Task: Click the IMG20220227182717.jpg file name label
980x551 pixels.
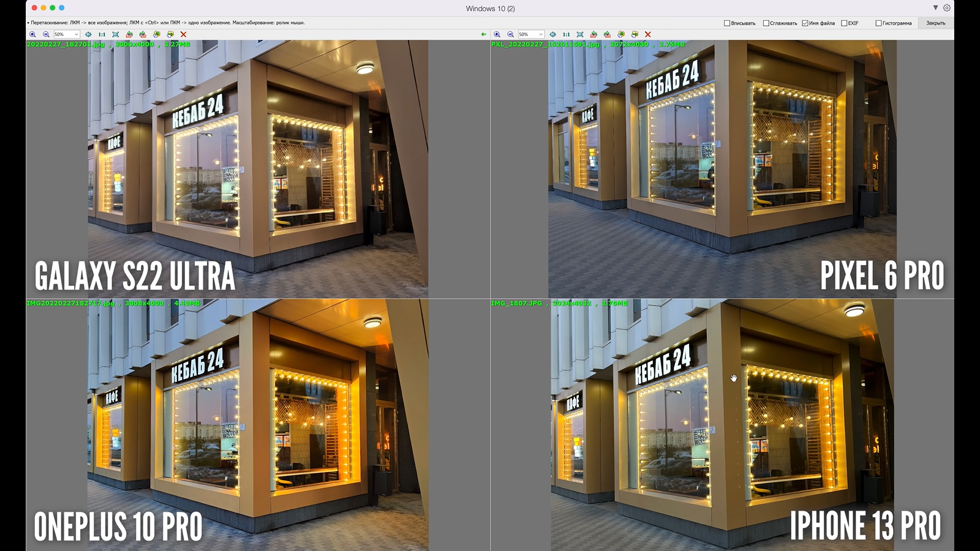Action: pos(70,303)
